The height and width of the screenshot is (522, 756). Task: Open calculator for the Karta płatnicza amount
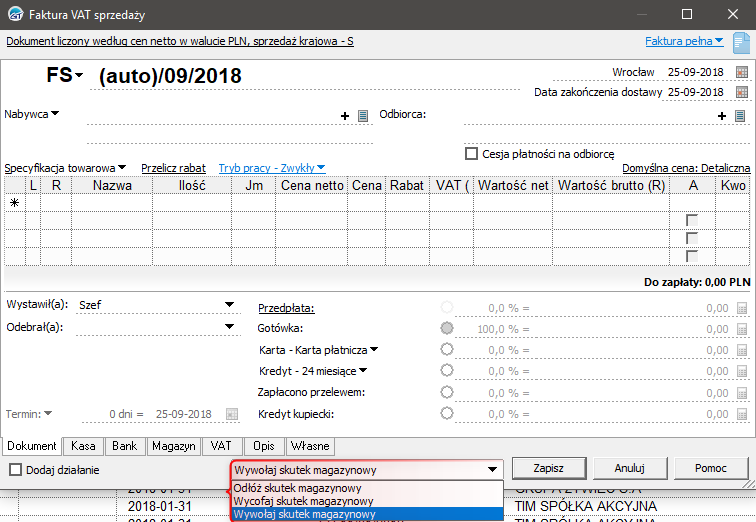(742, 350)
